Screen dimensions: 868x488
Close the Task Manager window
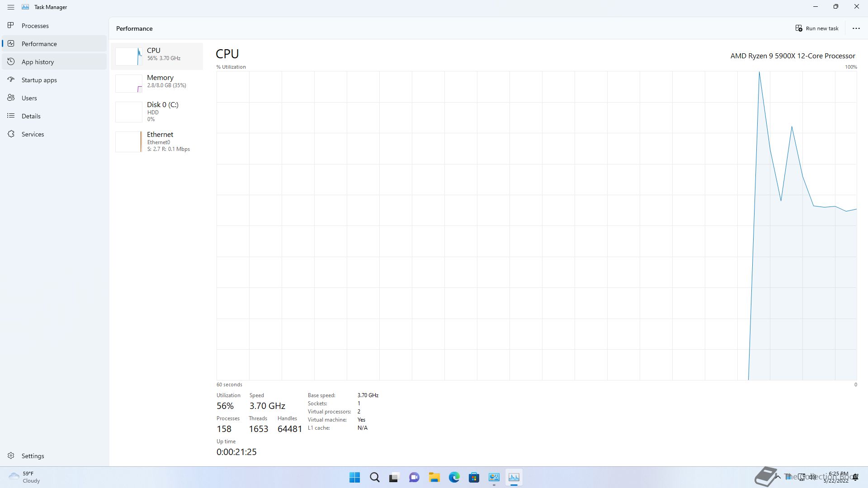pos(857,7)
